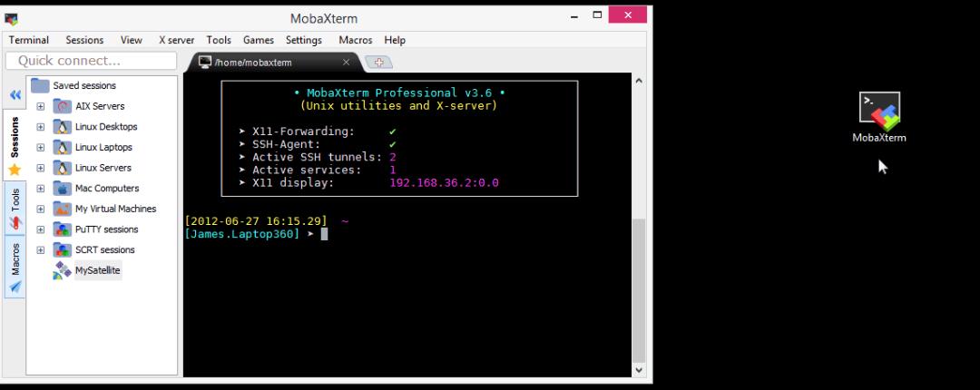Viewport: 980px width, 390px height.
Task: Click the Linux Servers penguin folder icon
Action: point(62,168)
